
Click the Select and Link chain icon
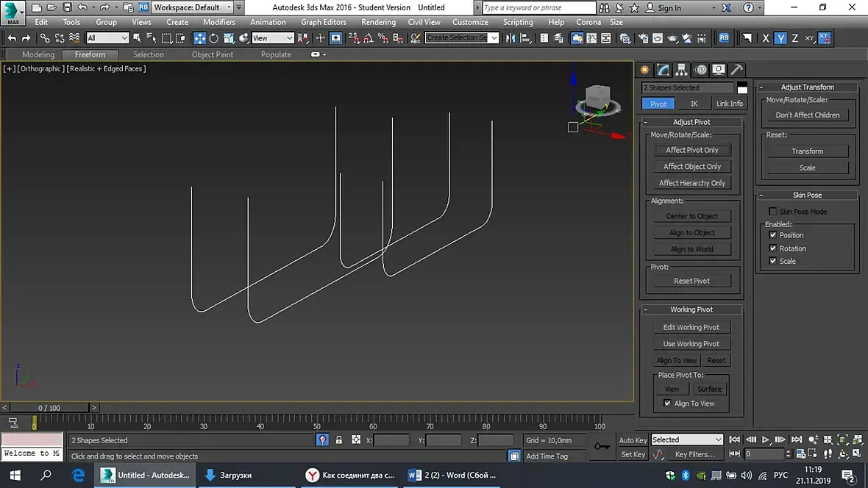45,38
